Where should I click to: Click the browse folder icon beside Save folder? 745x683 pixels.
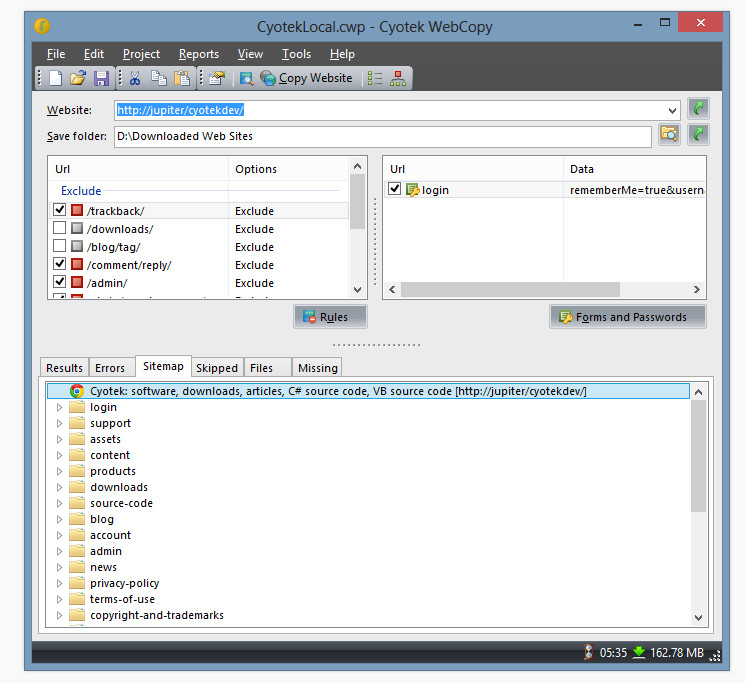(x=669, y=135)
